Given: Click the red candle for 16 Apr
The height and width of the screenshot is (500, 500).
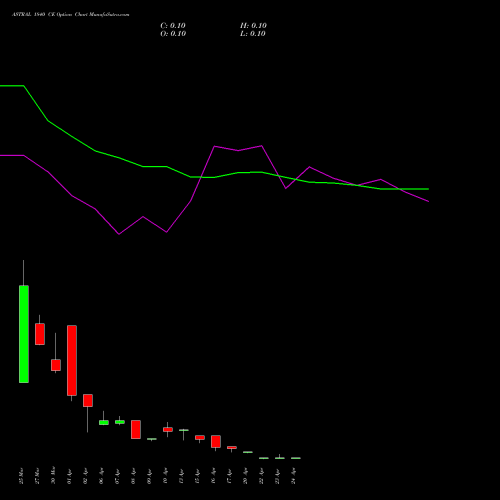Looking at the screenshot, I should point(216,441).
